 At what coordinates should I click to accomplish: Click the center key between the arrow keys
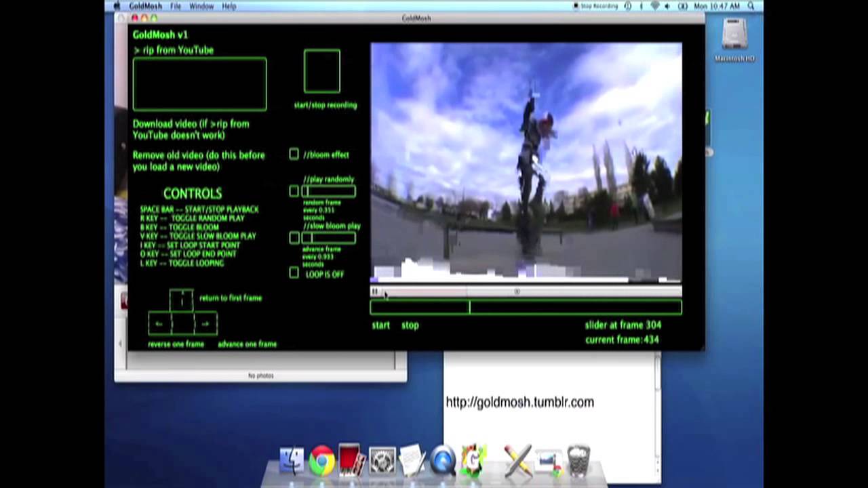pos(182,323)
